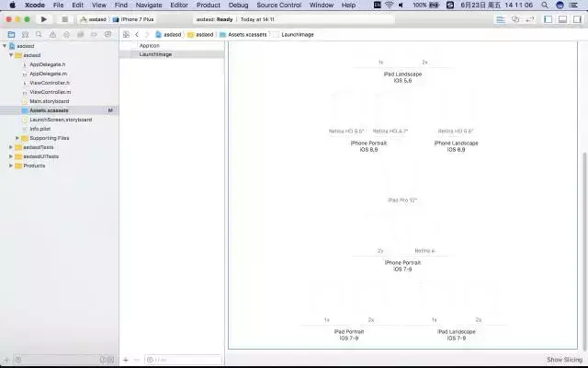Open the Source Control menu

tap(279, 5)
